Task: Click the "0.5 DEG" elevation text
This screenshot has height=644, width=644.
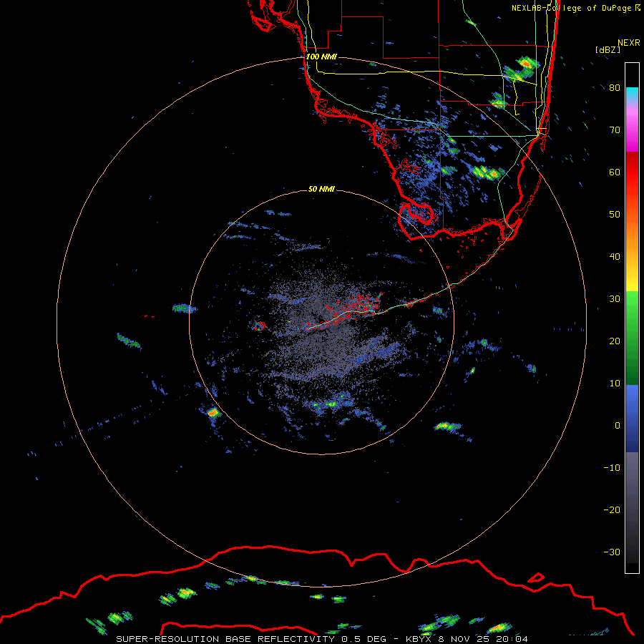Action: 364,639
